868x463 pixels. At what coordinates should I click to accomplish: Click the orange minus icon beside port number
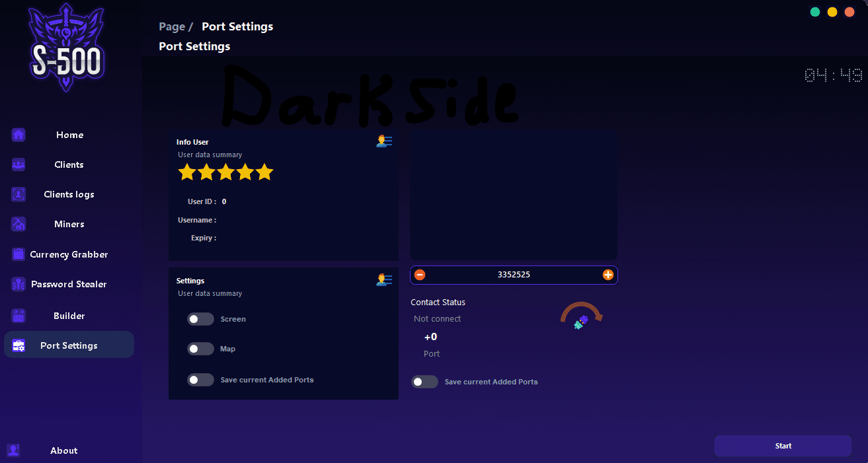pos(420,275)
